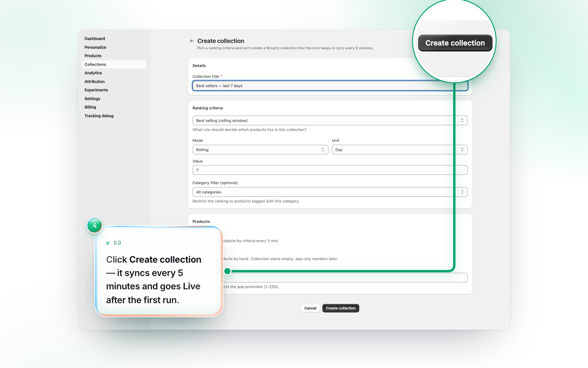Click the 'Details' card heading

click(199, 66)
